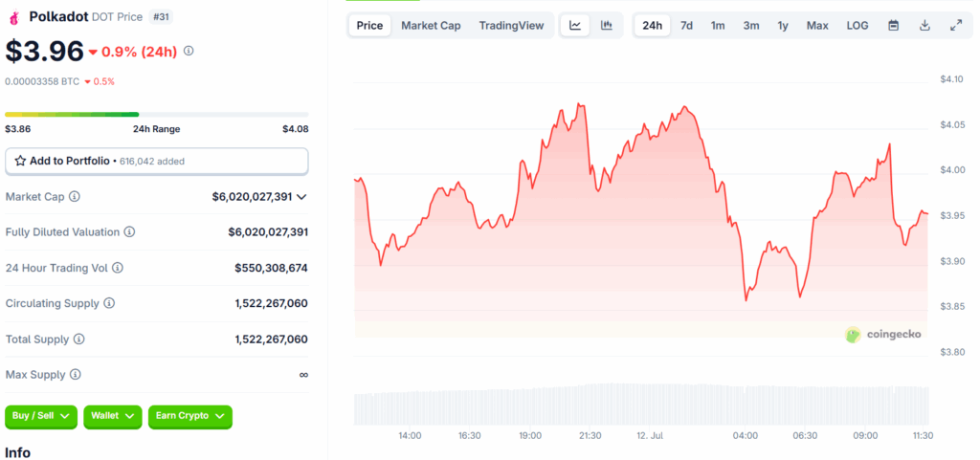
Task: Click the infinity Max Supply value
Action: tap(303, 375)
